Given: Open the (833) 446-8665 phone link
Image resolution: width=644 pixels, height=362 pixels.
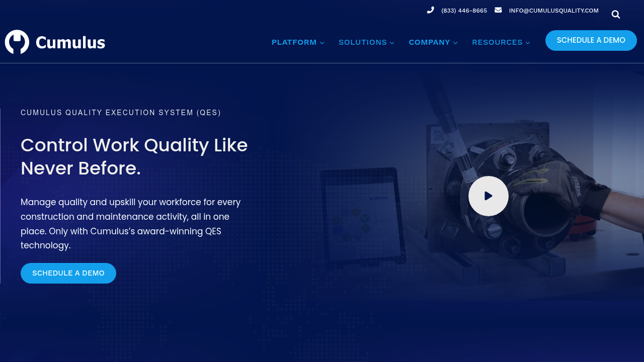Looking at the screenshot, I should pos(464,10).
